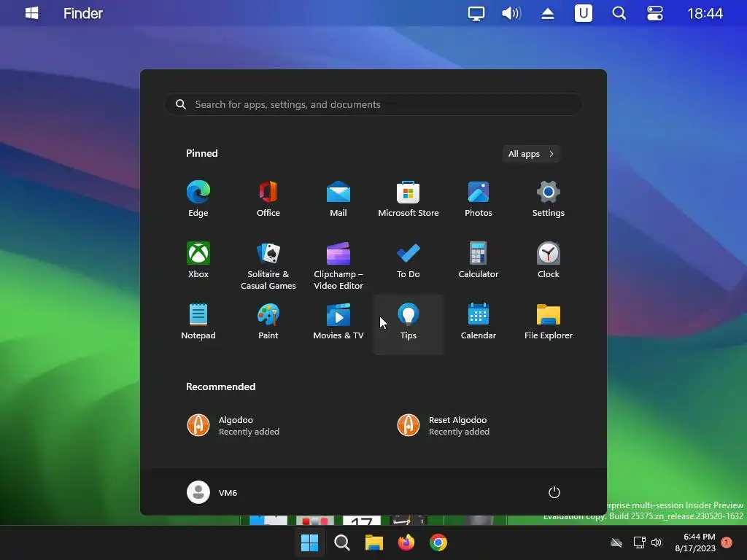Viewport: 747px width, 560px height.
Task: Open the Edge browser pinned app
Action: tap(198, 198)
